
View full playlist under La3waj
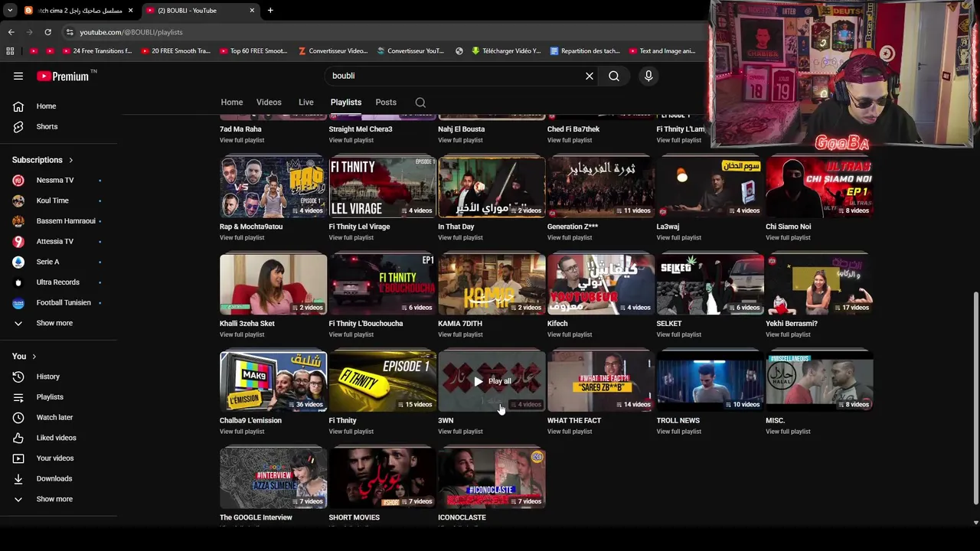(x=679, y=238)
